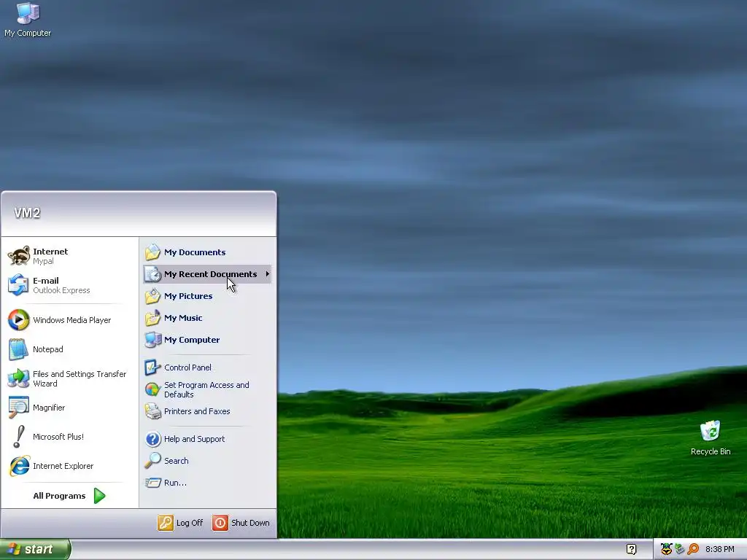Click the raccoon tray icon

click(667, 549)
